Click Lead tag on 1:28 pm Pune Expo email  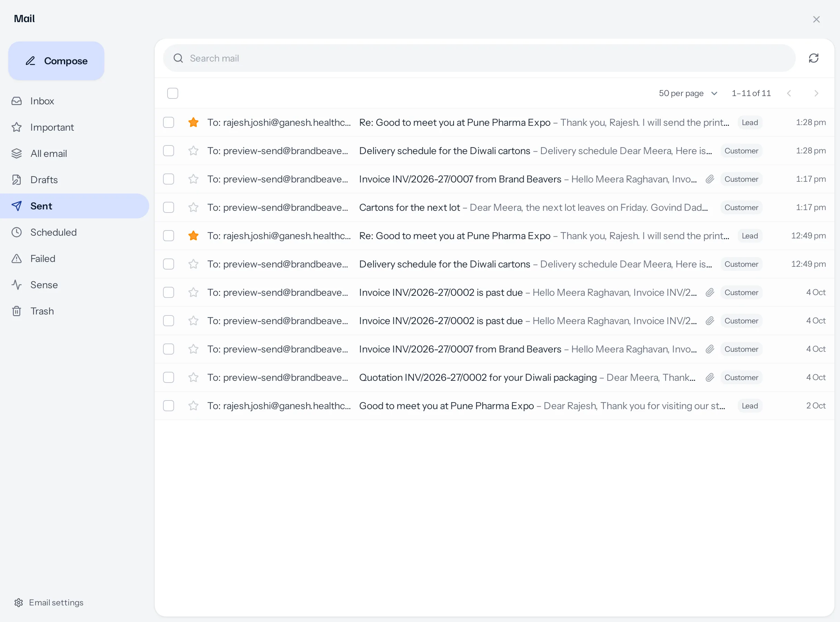(x=750, y=122)
